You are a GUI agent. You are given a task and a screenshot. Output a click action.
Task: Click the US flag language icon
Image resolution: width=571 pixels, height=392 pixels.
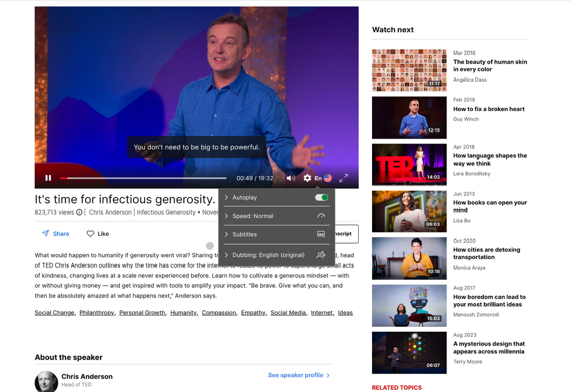[x=328, y=178]
